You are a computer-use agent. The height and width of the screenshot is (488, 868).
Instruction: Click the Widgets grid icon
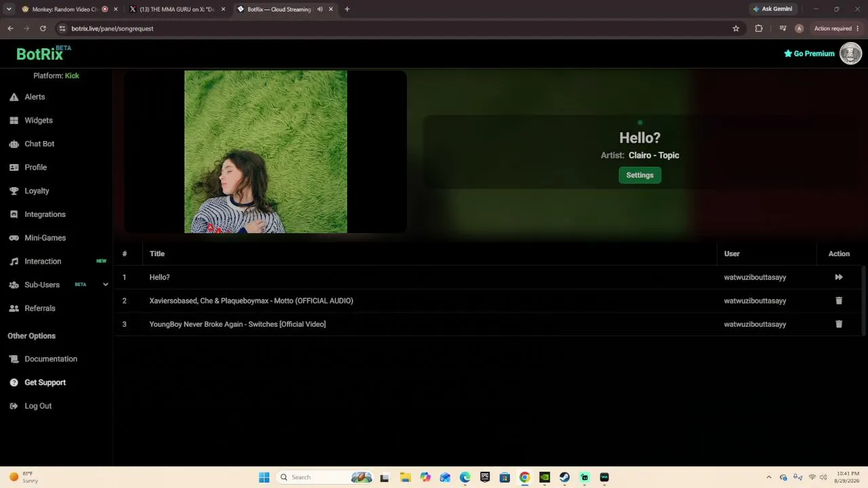[14, 121]
